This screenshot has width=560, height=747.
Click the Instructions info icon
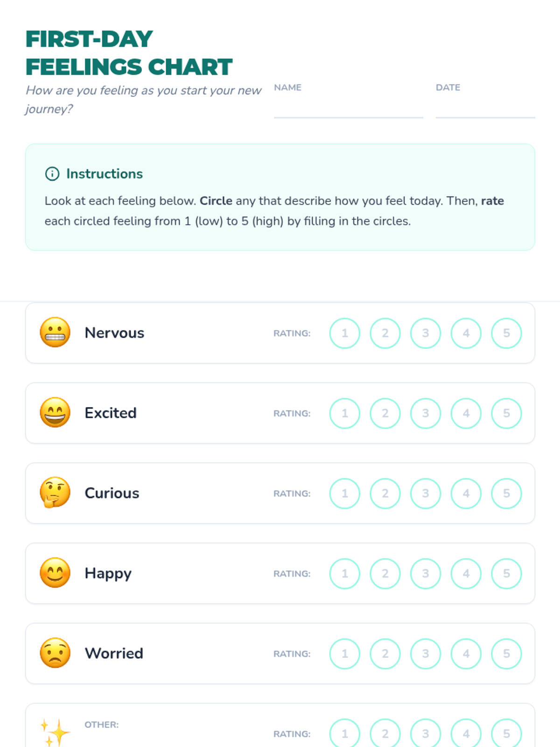click(x=52, y=174)
